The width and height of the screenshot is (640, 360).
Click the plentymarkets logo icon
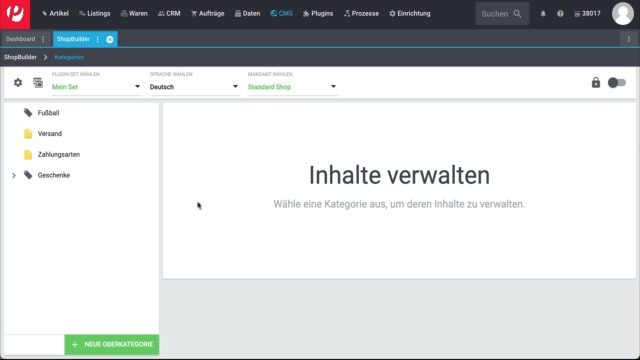coord(15,14)
